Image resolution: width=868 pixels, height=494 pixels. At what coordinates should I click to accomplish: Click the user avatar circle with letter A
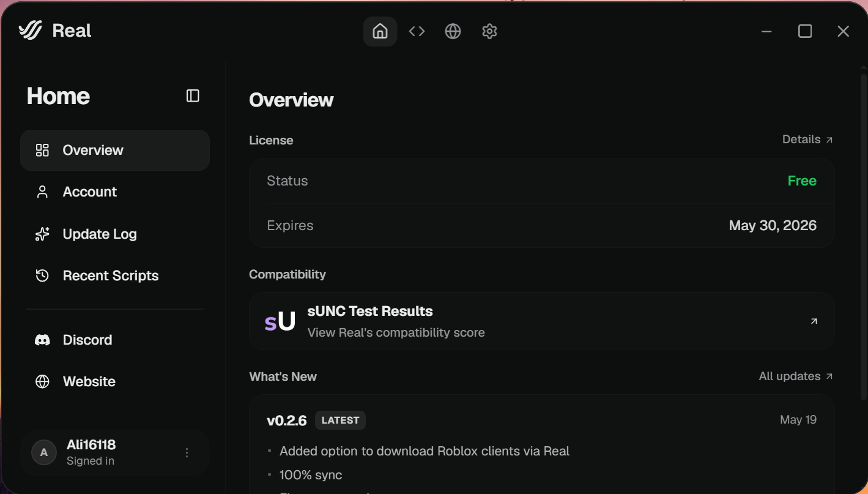[43, 453]
